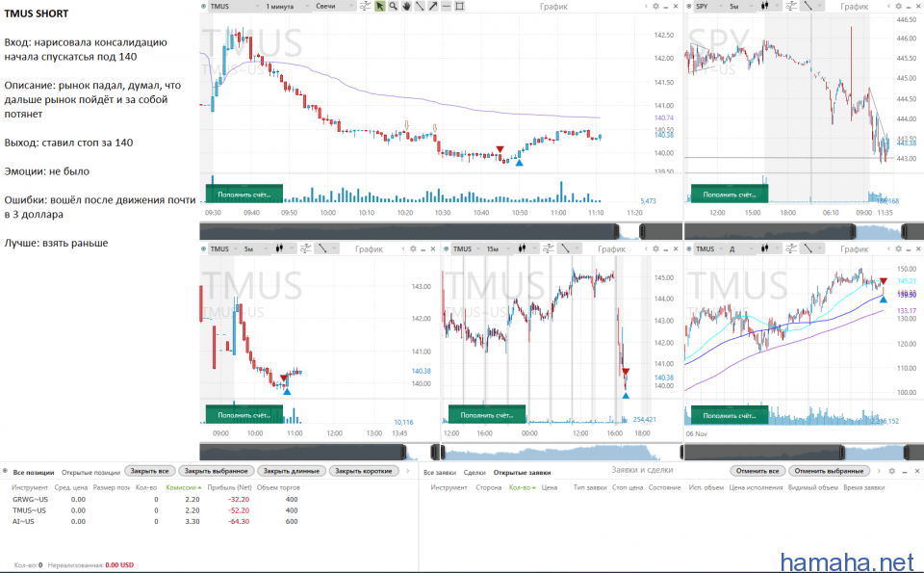This screenshot has width=924, height=573.
Task: Open the '1 минута' timeframe dropdown
Action: point(288,6)
